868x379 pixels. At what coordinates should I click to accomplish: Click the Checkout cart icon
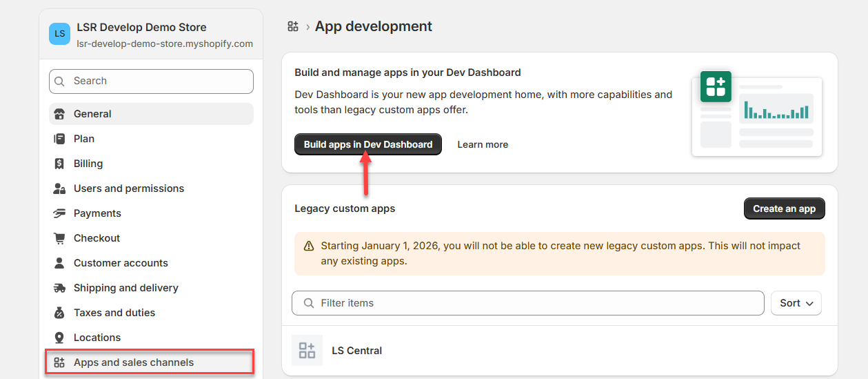pos(59,238)
